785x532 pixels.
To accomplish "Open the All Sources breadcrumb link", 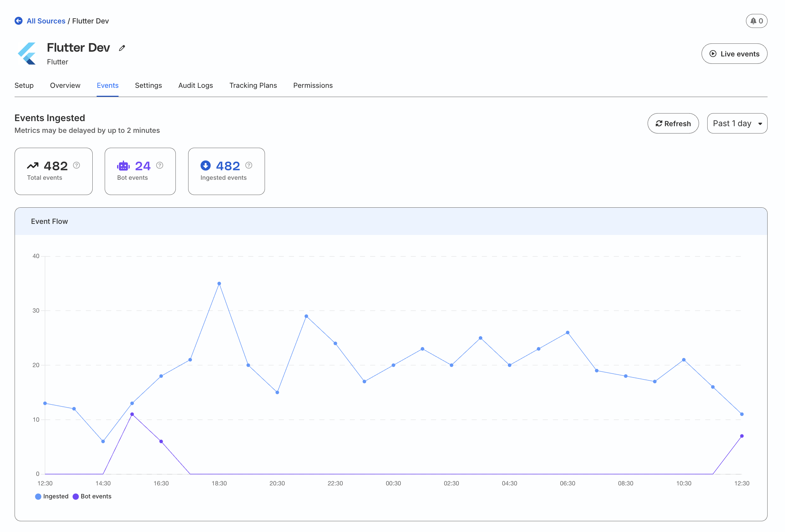I will 46,21.
